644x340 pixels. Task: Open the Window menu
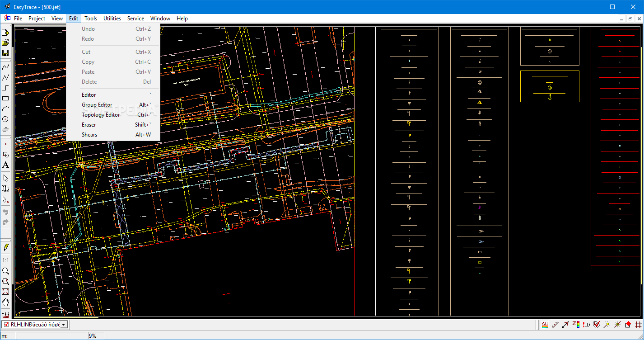click(160, 19)
